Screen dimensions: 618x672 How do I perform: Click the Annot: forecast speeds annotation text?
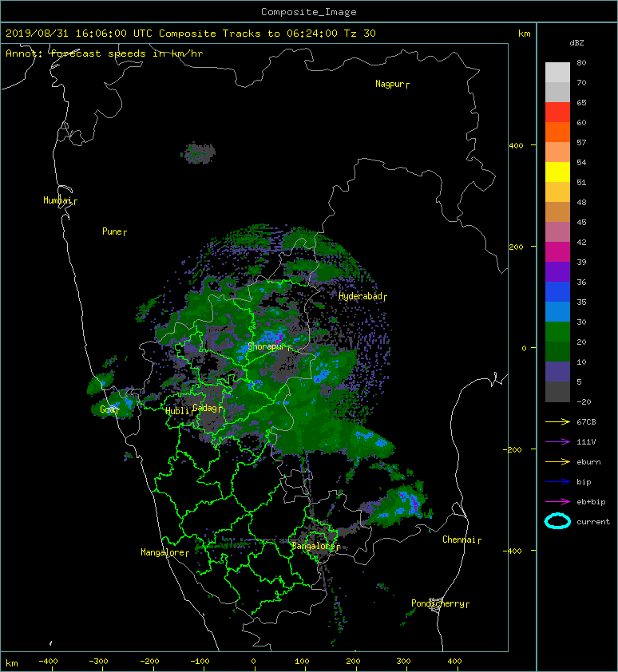pyautogui.click(x=105, y=53)
